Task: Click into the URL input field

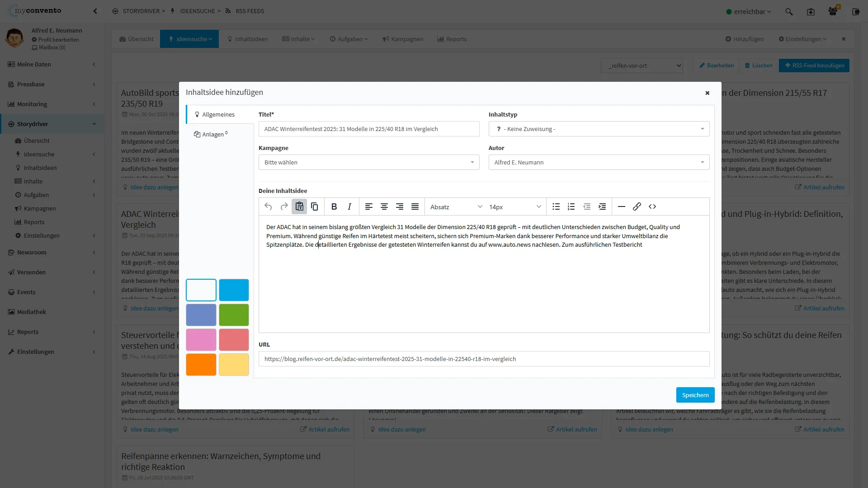Action: click(x=484, y=359)
